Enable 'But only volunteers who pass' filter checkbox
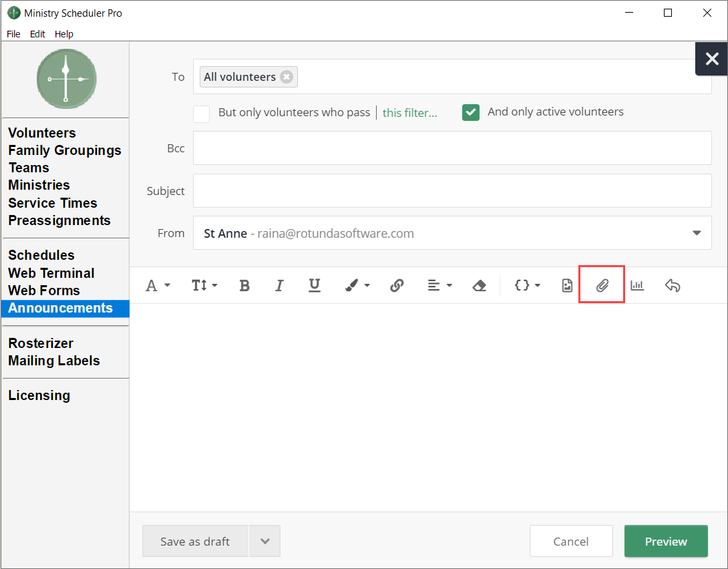Viewport: 728px width, 569px height. [201, 114]
